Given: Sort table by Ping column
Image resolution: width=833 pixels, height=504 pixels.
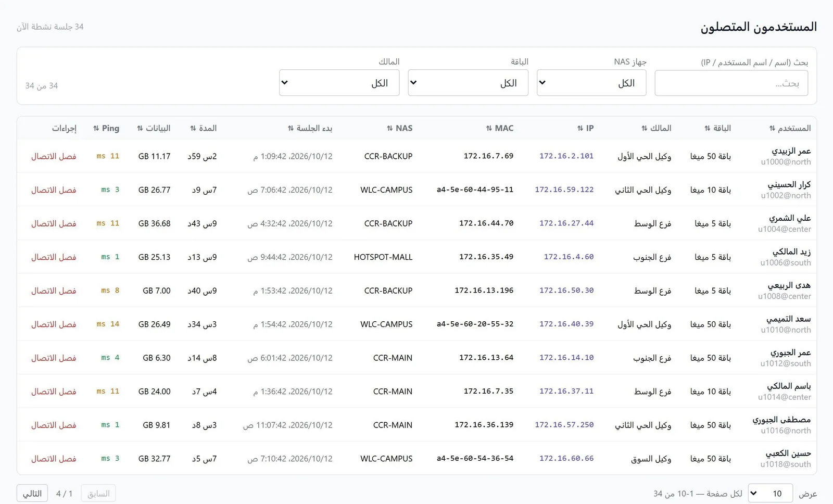Looking at the screenshot, I should pyautogui.click(x=106, y=128).
